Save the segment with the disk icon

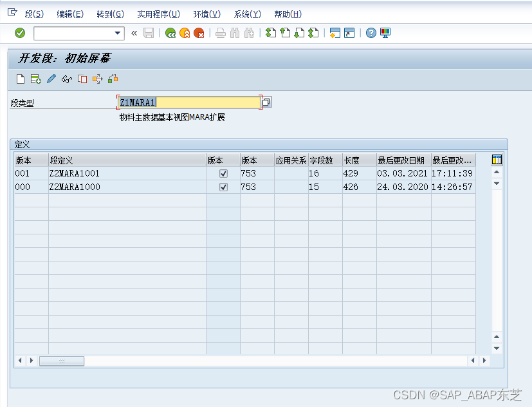click(x=148, y=33)
